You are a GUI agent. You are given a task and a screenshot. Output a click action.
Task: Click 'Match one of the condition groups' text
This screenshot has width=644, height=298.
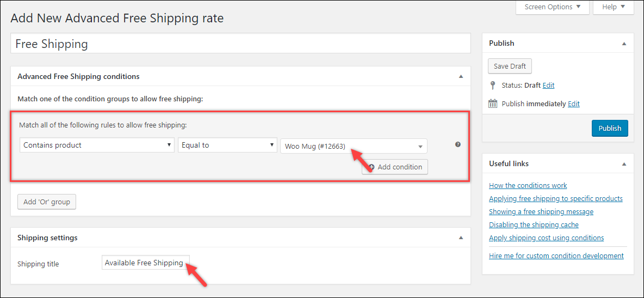110,99
